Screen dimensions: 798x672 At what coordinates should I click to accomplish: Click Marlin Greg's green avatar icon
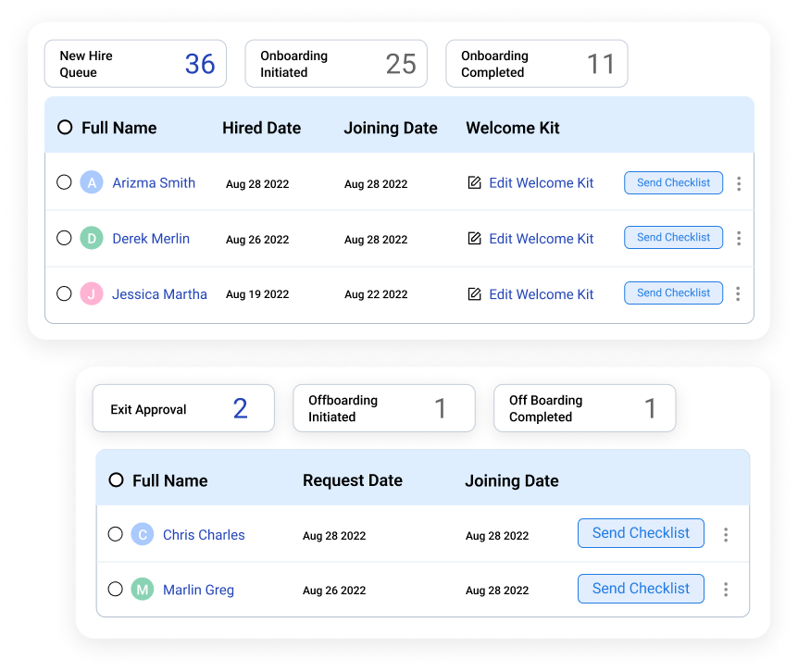[x=142, y=590]
